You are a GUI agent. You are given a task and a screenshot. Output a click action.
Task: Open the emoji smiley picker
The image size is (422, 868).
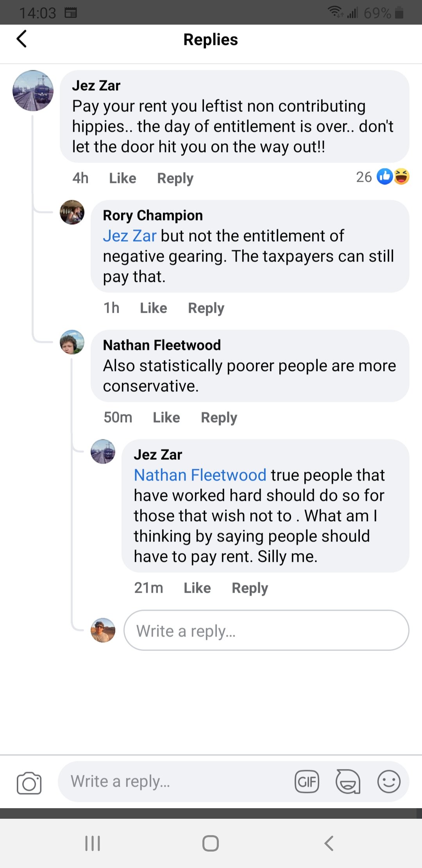tap(389, 782)
